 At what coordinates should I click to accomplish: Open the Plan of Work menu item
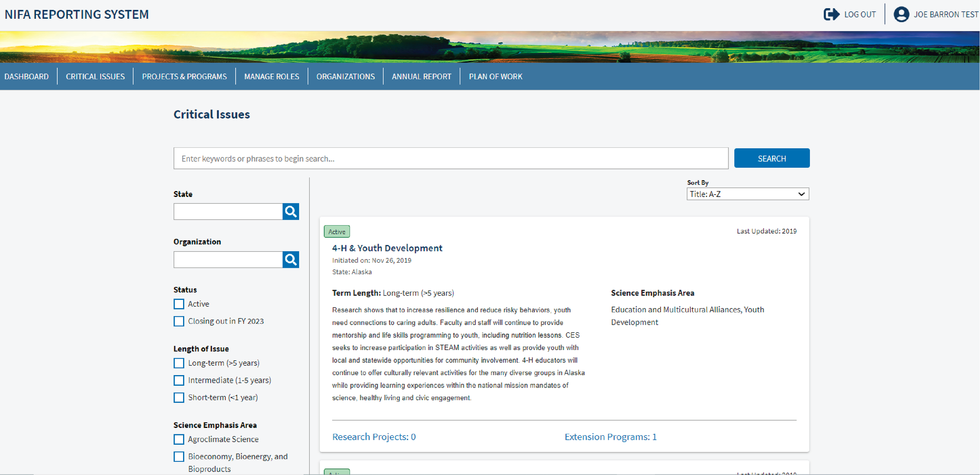point(495,76)
